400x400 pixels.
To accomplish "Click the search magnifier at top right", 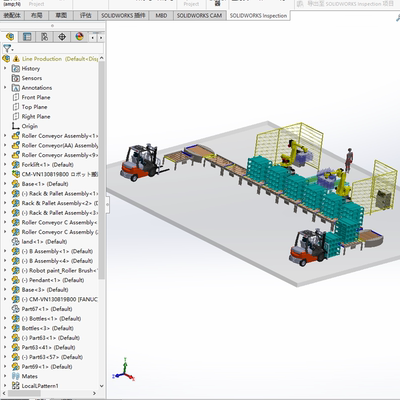I will (397, 18).
